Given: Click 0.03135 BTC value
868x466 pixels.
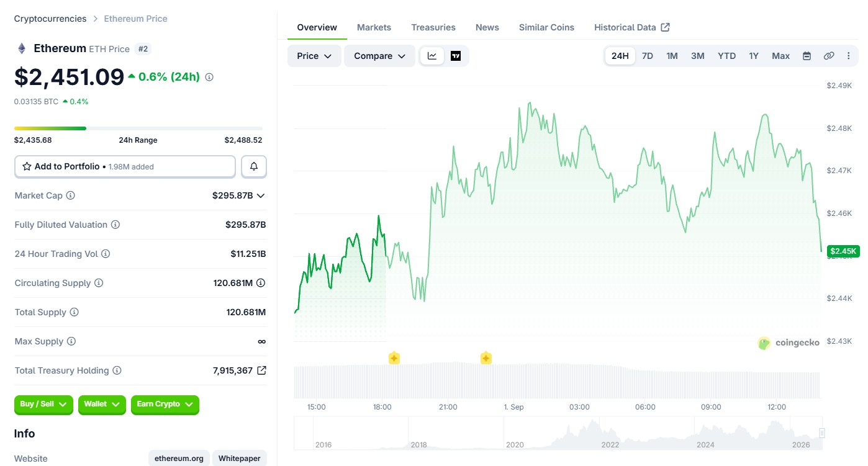Looking at the screenshot, I should click(x=37, y=101).
